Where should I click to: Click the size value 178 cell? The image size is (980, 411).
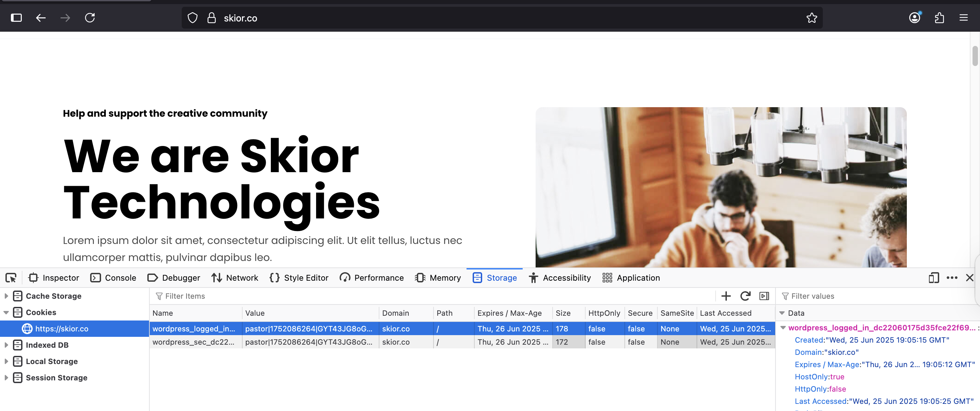point(569,329)
